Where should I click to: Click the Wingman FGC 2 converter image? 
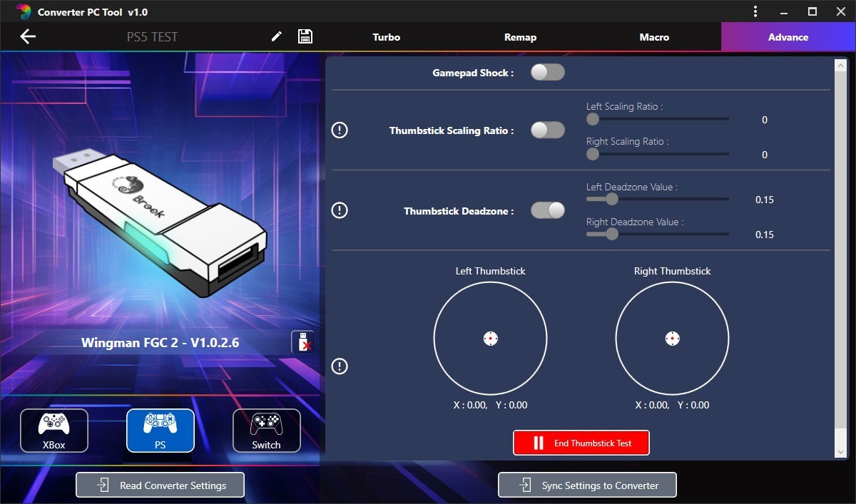click(160, 222)
